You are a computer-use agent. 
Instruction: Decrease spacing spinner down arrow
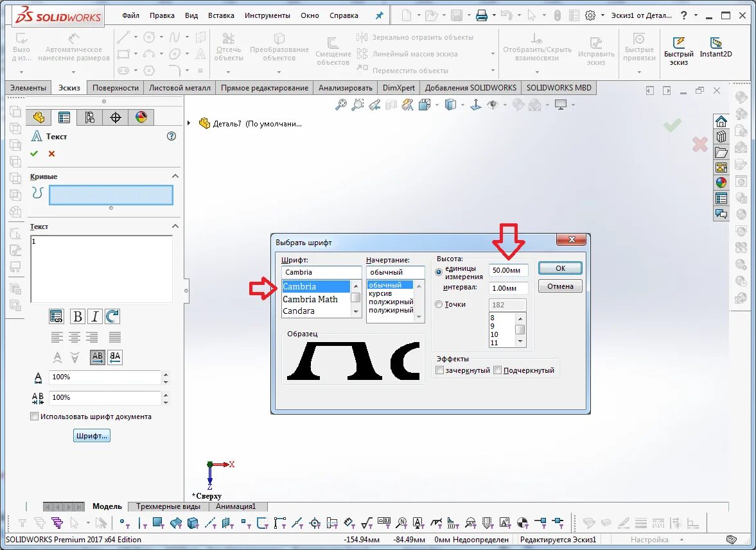pyautogui.click(x=166, y=401)
